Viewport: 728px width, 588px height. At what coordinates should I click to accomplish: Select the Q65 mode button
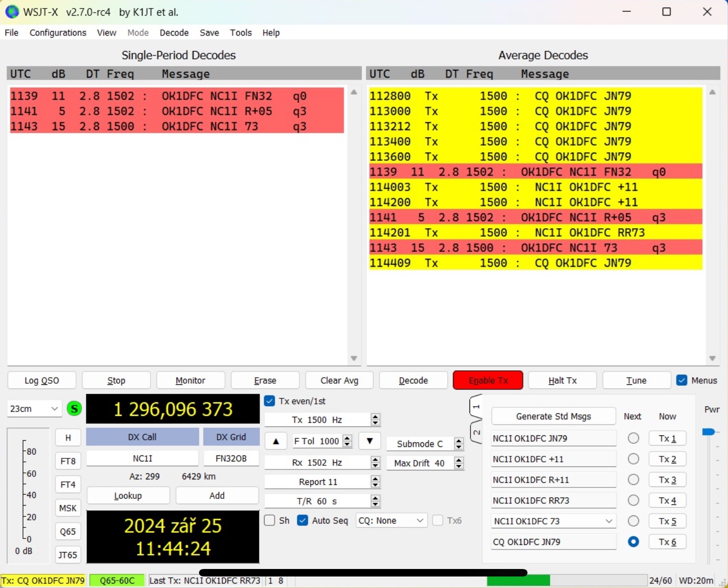[68, 531]
